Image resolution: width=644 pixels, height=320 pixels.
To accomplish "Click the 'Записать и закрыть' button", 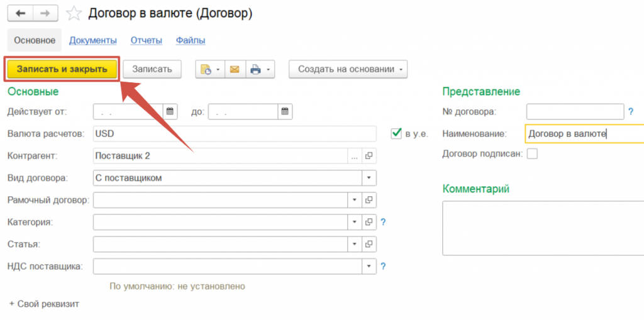I will (x=62, y=69).
